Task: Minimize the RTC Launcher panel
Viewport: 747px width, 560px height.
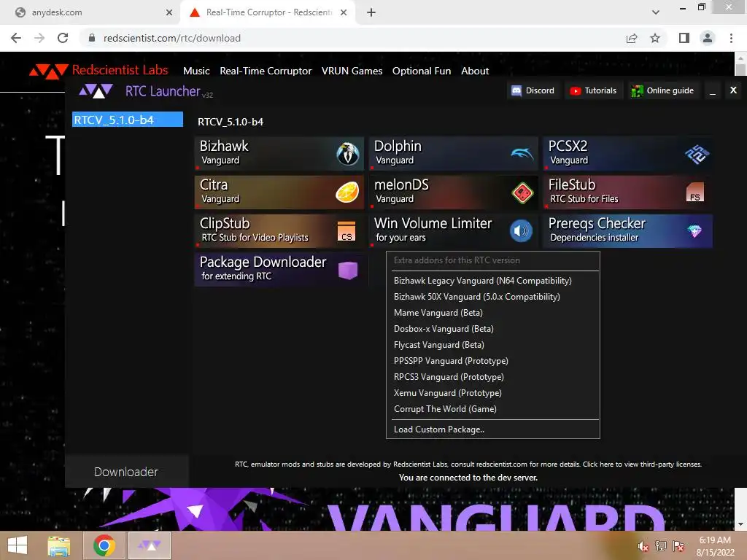Action: pos(713,90)
